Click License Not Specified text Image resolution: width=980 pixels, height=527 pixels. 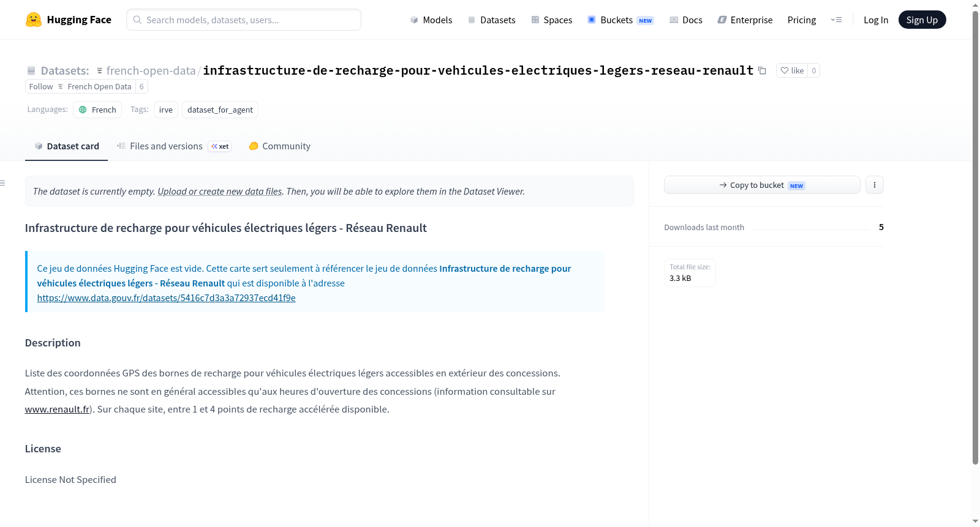click(x=70, y=480)
